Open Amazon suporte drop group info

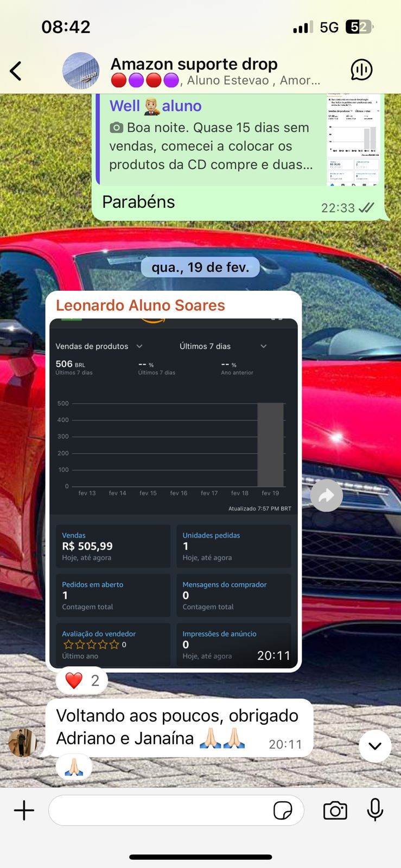[x=215, y=71]
